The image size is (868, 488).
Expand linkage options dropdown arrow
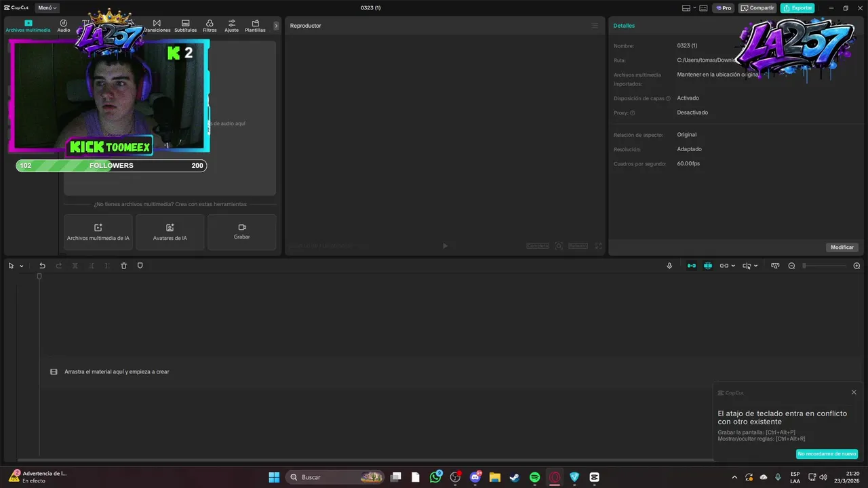point(734,266)
